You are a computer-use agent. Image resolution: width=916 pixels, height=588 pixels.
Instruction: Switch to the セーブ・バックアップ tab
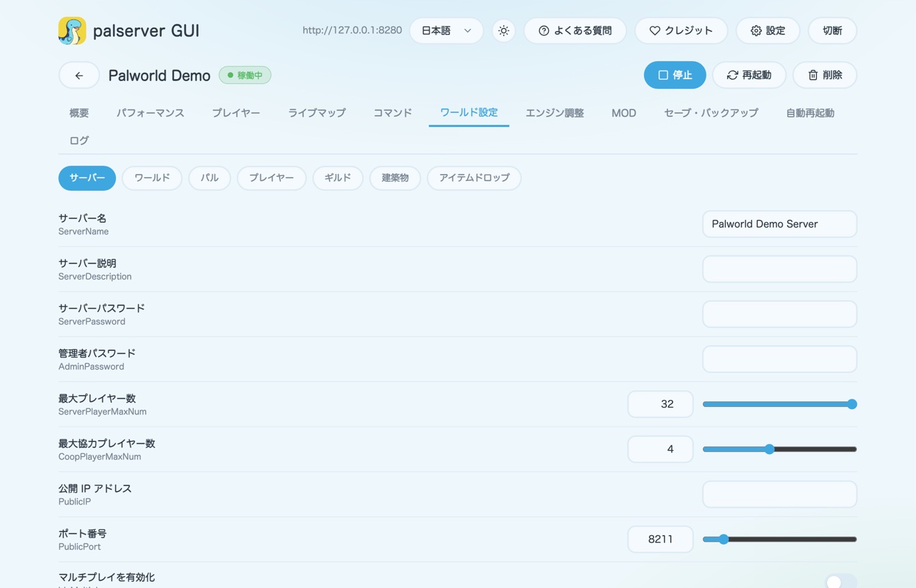(x=711, y=112)
